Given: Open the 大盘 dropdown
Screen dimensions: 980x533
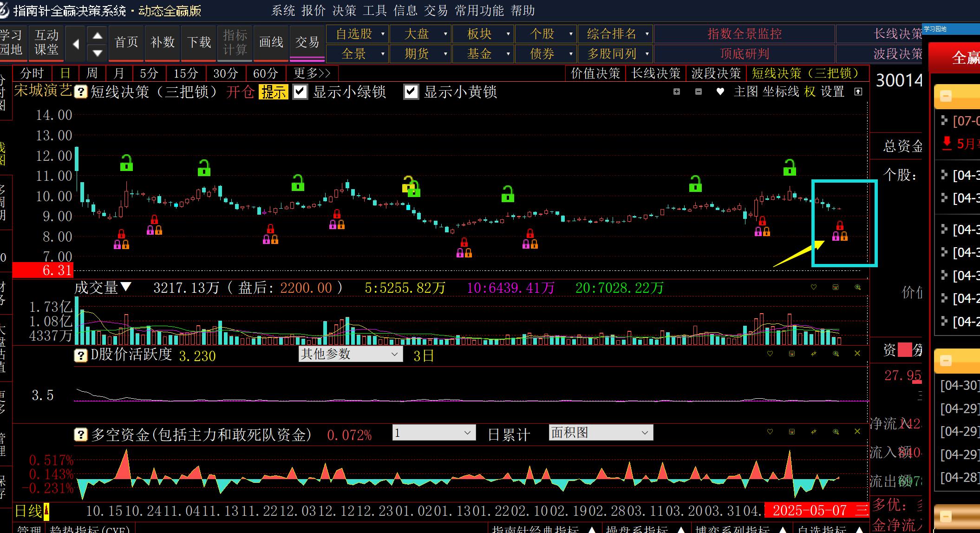Looking at the screenshot, I should (420, 34).
